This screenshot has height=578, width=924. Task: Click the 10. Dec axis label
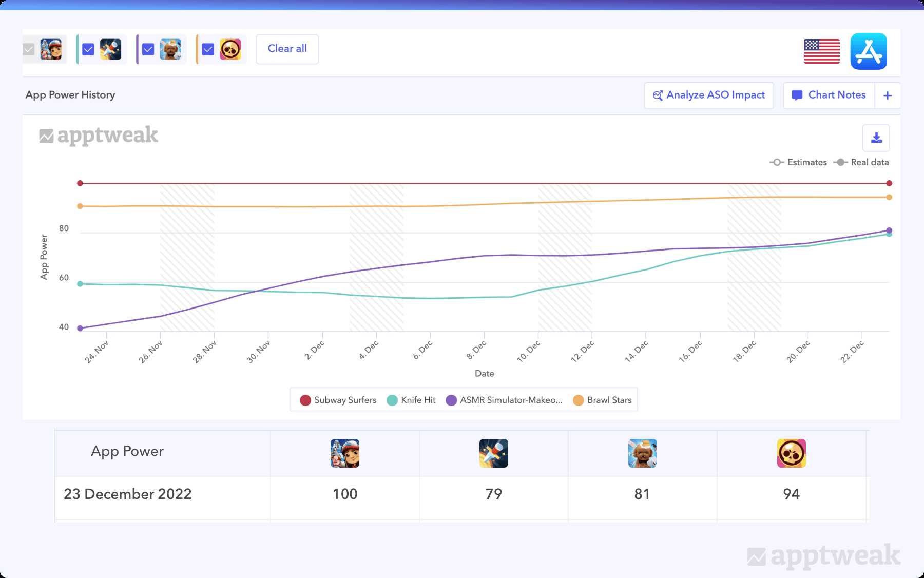529,352
